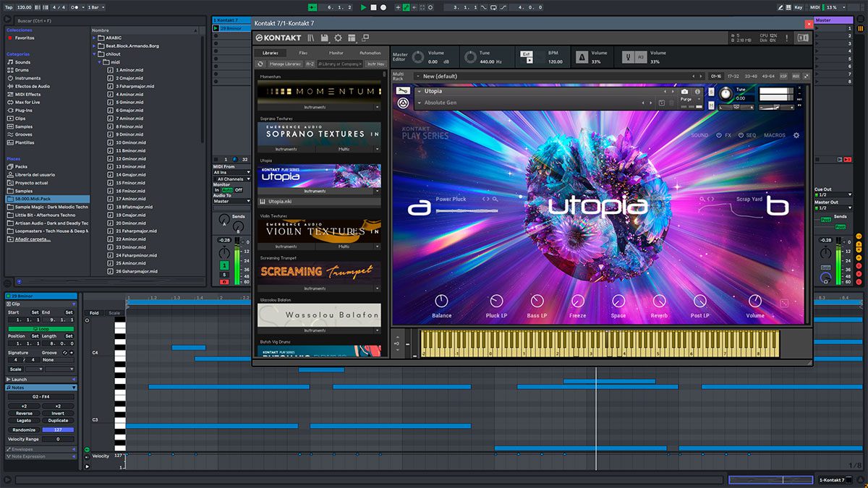
Task: Click the Ableton stop button
Action: [x=373, y=7]
